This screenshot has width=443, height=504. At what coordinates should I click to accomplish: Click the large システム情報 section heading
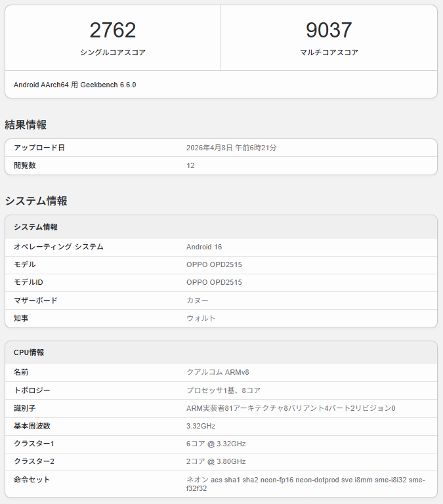(36, 201)
